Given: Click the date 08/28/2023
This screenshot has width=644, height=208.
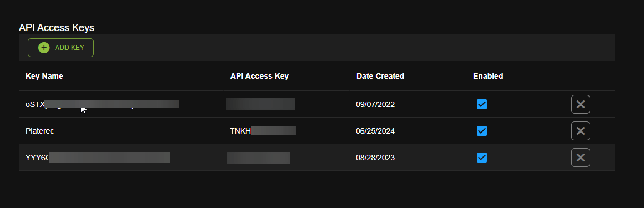Looking at the screenshot, I should click(375, 158).
